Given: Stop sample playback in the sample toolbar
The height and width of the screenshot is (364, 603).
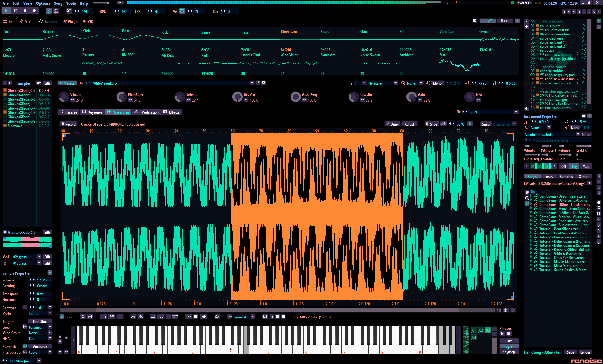Looking at the screenshot, I should (278, 317).
